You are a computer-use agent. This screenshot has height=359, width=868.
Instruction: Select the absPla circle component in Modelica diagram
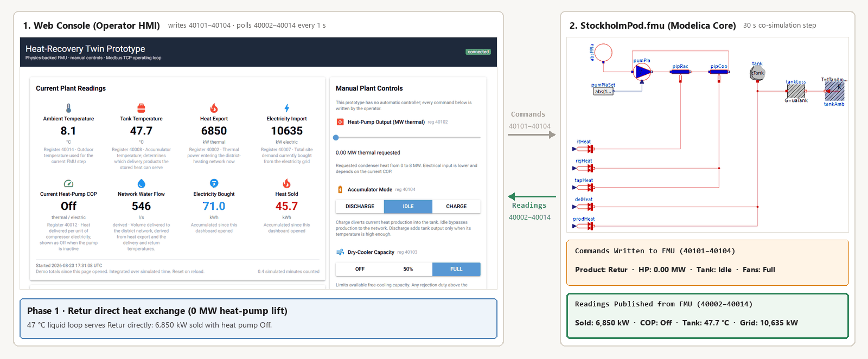coord(603,53)
